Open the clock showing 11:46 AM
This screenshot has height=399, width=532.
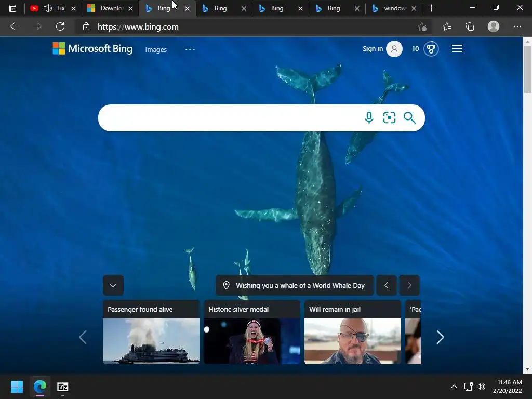point(507,387)
